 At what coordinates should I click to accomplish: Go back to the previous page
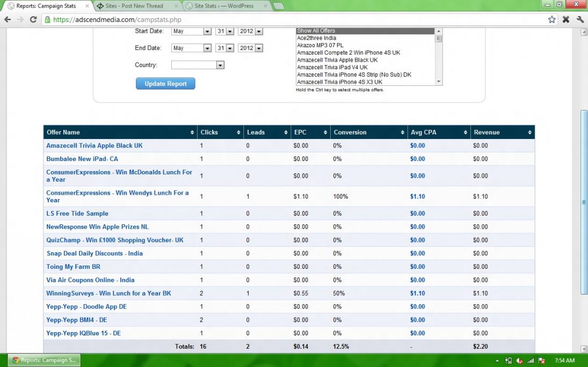pyautogui.click(x=8, y=19)
